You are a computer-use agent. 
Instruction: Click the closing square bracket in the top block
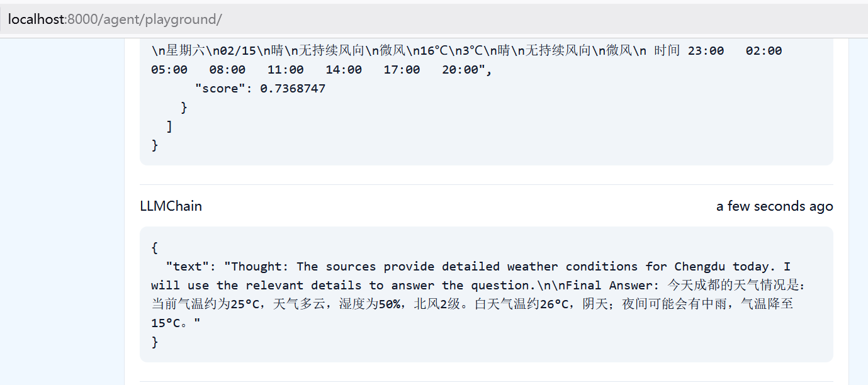pos(169,126)
